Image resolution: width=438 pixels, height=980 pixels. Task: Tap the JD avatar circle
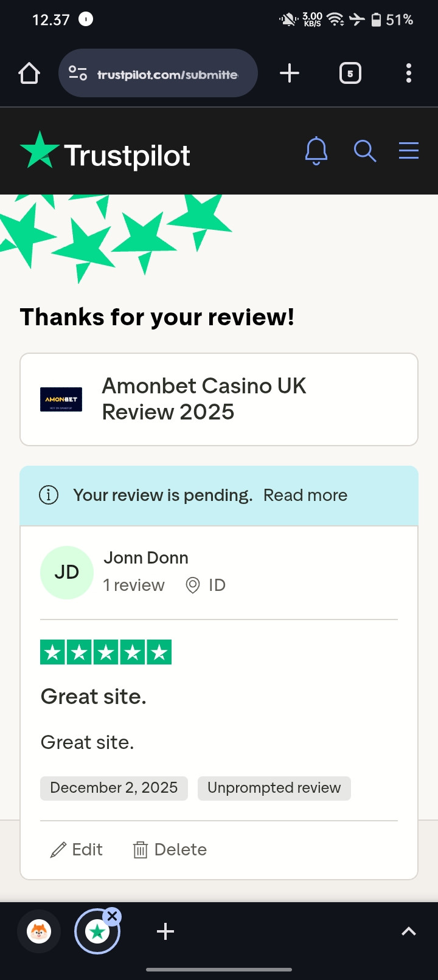[67, 573]
